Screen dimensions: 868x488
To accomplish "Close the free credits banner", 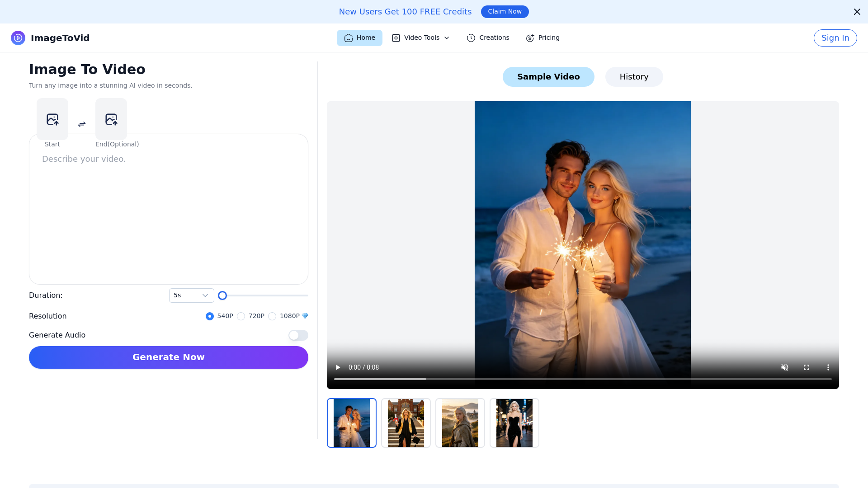I will (x=857, y=12).
